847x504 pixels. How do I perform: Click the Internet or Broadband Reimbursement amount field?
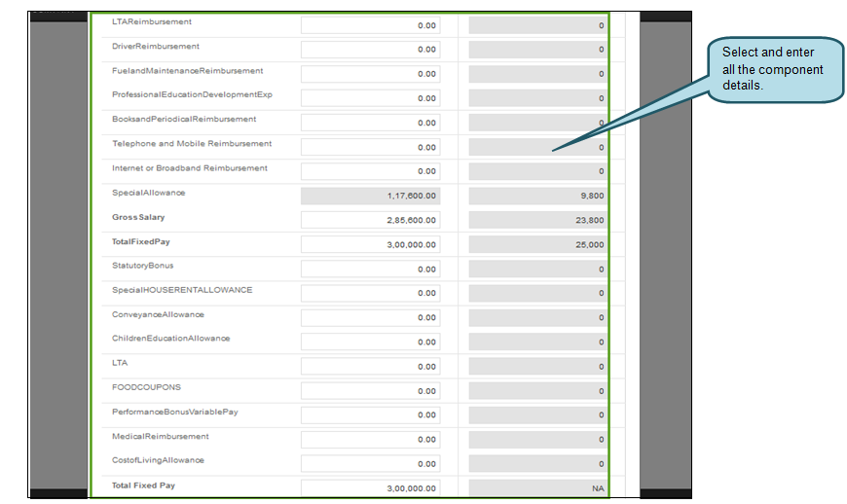[371, 171]
